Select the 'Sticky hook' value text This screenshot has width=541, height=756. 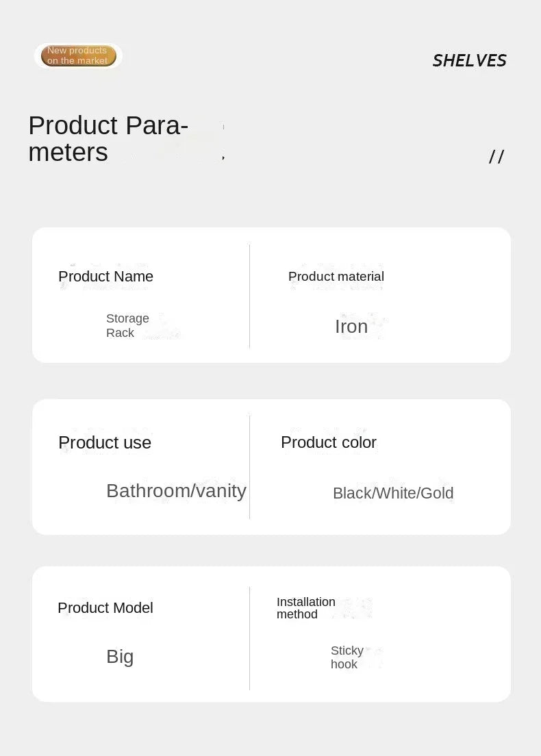click(x=347, y=657)
